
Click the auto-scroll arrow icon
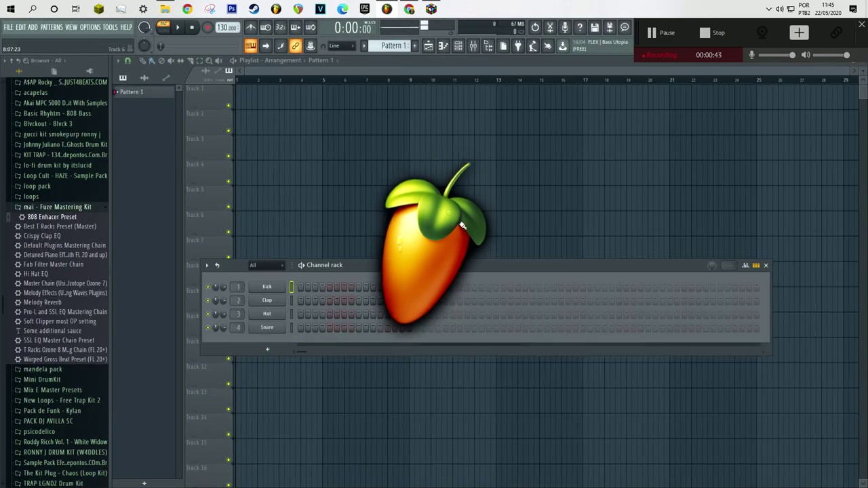click(265, 45)
